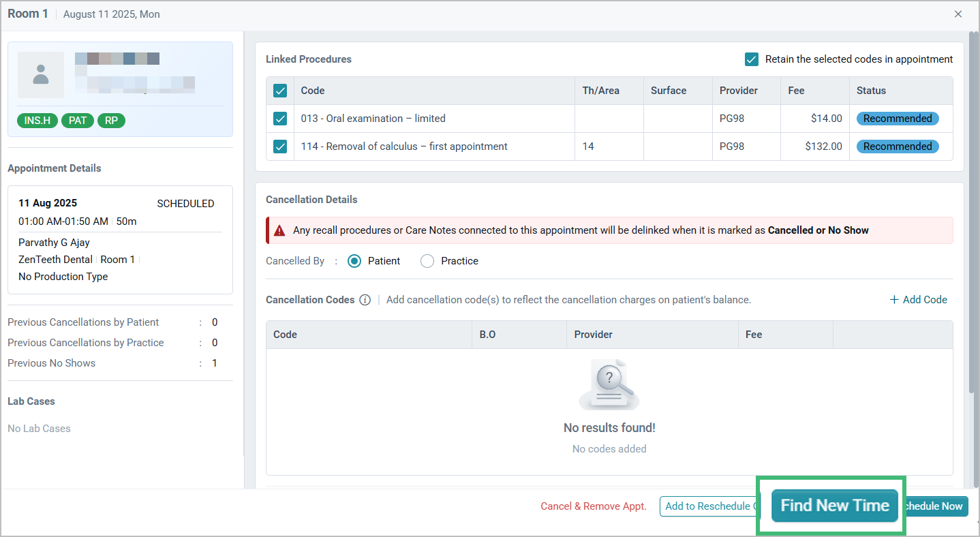Click Cancel & Remove Appt.
The image size is (980, 537).
click(593, 506)
